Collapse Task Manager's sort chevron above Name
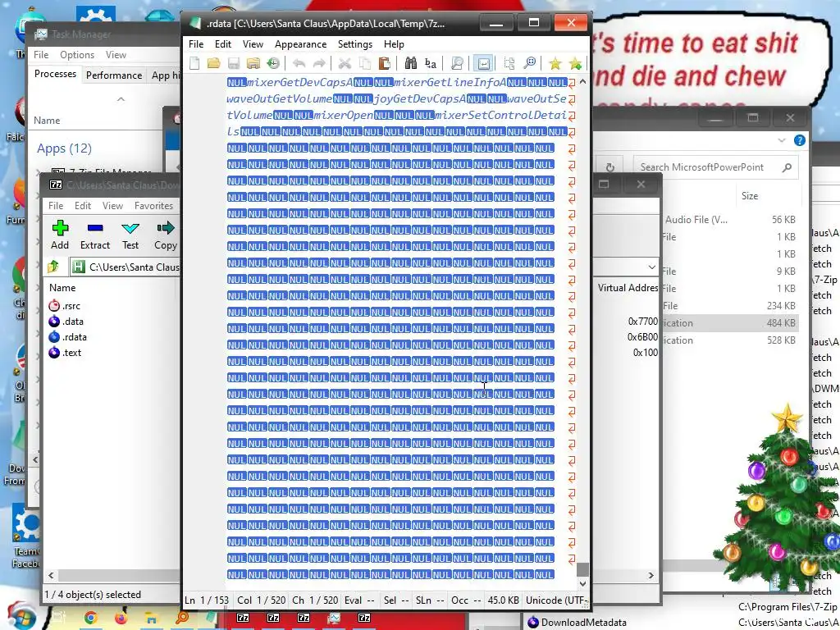 pos(121,99)
